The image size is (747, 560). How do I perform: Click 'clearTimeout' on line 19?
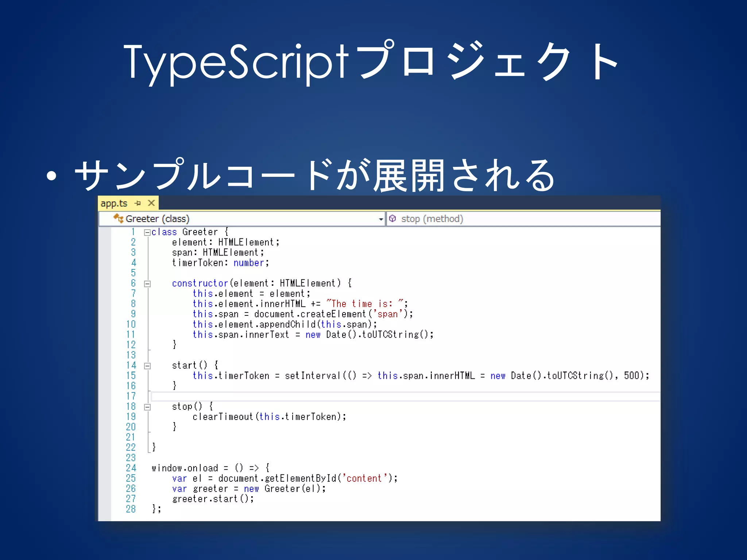click(223, 416)
